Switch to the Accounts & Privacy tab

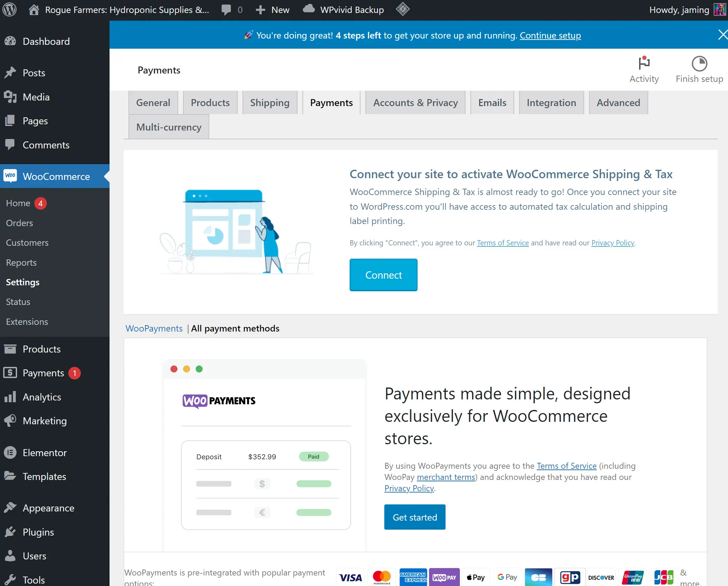click(415, 103)
